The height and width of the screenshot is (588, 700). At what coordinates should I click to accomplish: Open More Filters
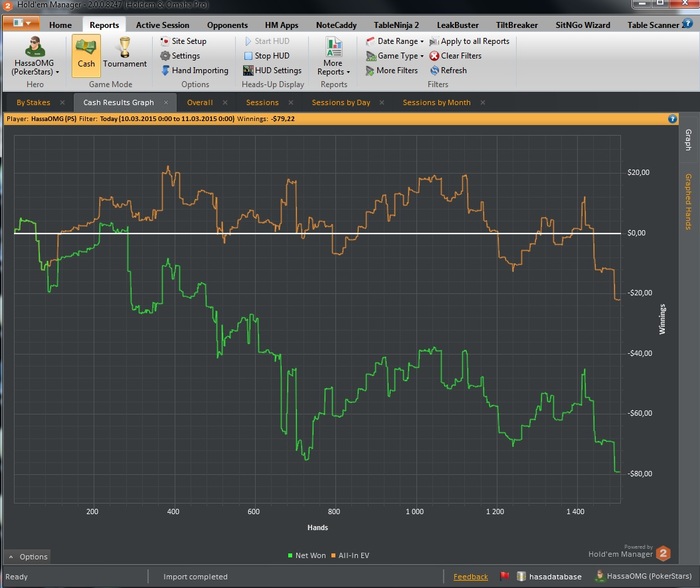[x=396, y=71]
